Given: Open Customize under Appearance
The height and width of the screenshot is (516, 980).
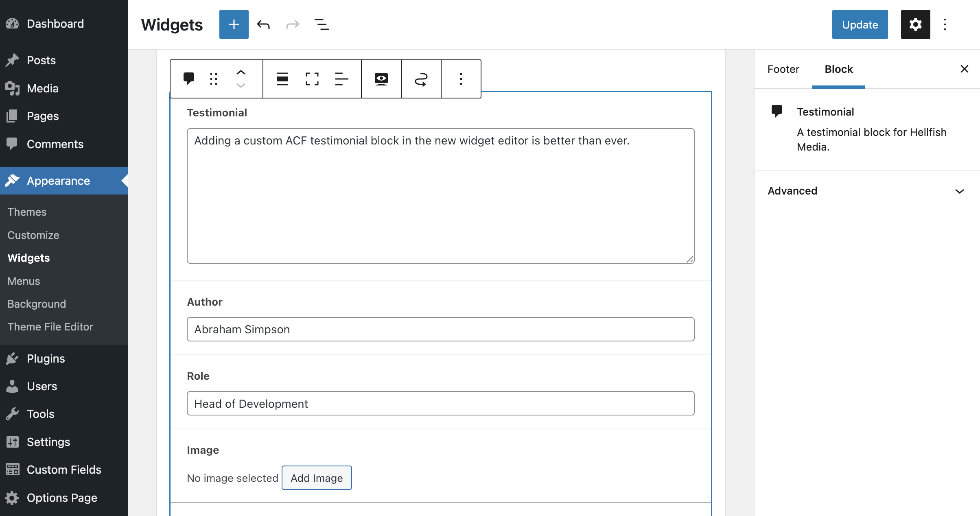Looking at the screenshot, I should click(x=33, y=235).
